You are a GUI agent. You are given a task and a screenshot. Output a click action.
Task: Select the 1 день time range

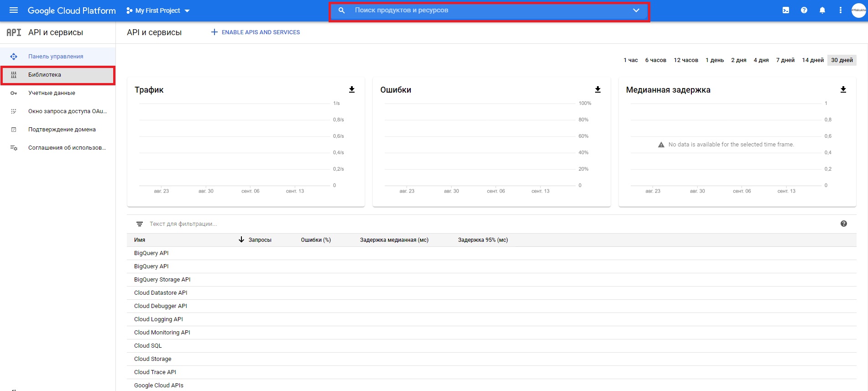[715, 60]
